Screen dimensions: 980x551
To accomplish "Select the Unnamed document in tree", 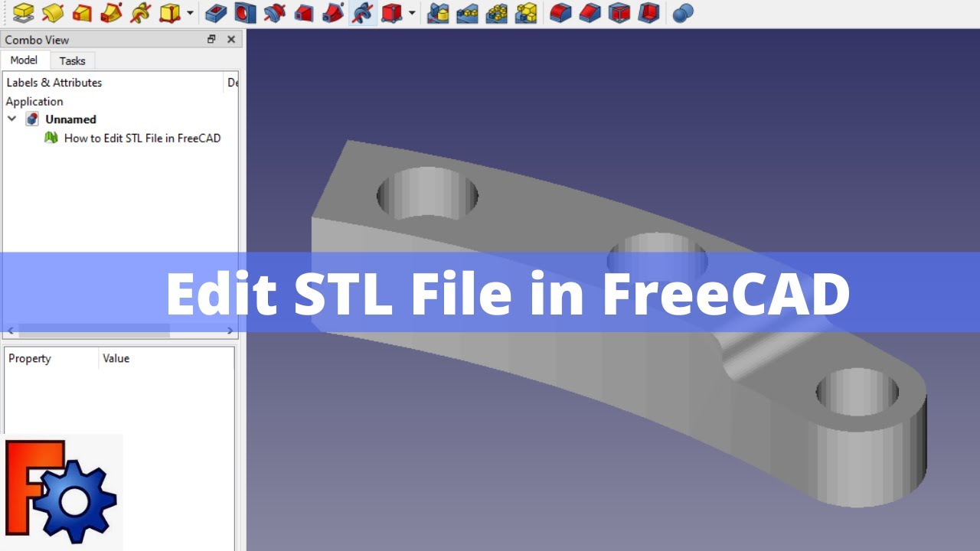I will pos(70,119).
